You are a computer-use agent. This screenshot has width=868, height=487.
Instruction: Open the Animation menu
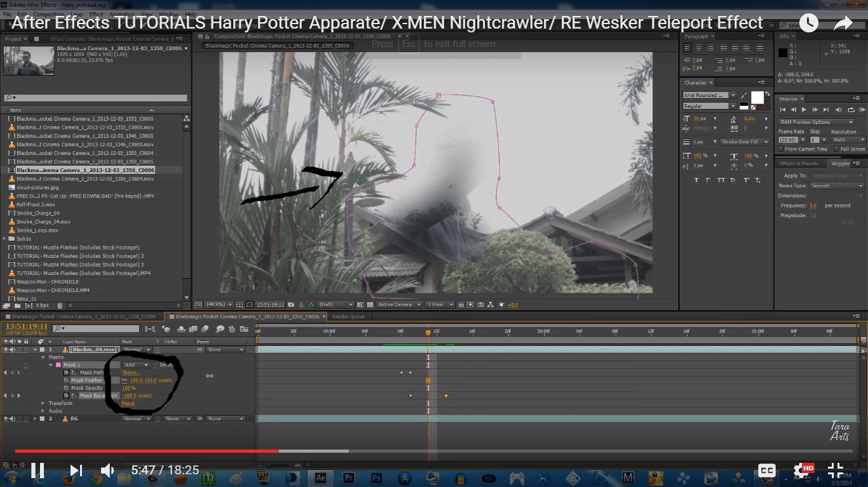[121, 14]
